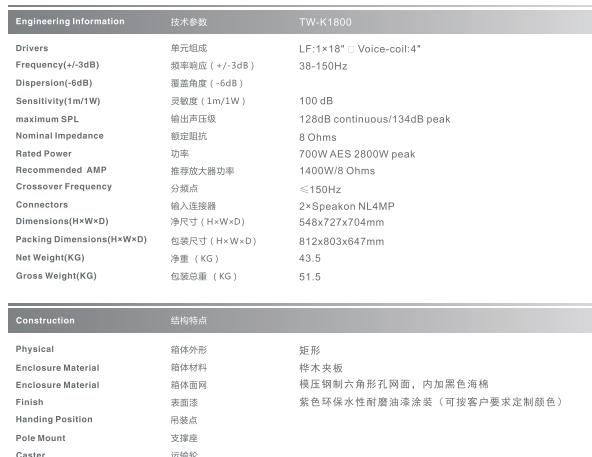Screen dimensions: 592x457
Task: Select the value '≤150Hz'
Action: coord(320,190)
